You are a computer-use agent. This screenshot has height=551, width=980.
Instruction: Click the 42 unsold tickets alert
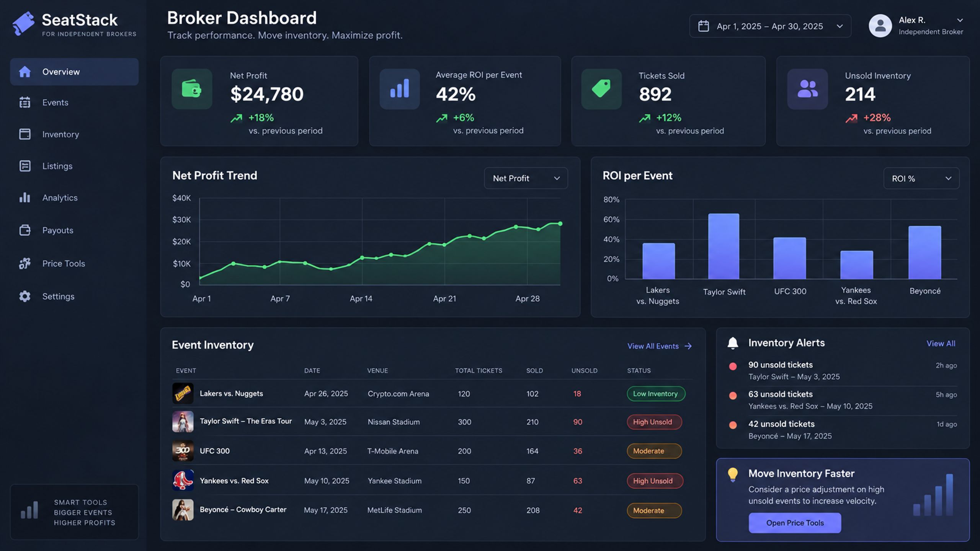pos(843,430)
